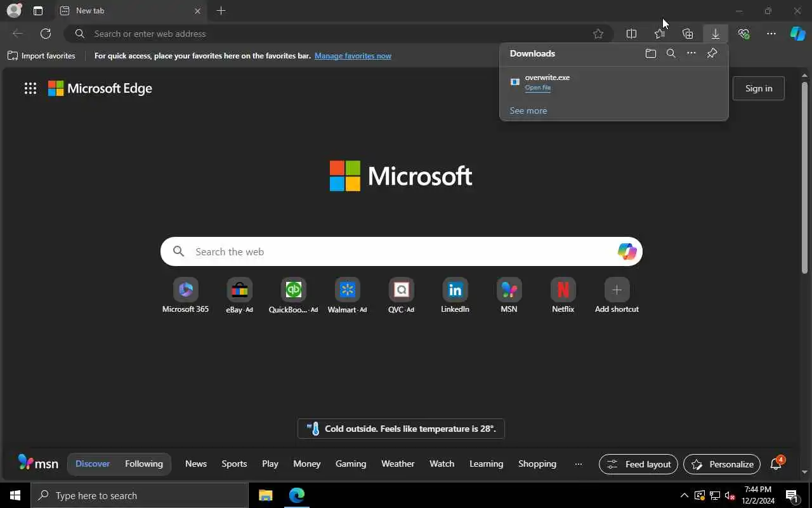Open the QVC shortcut tile

(x=401, y=296)
